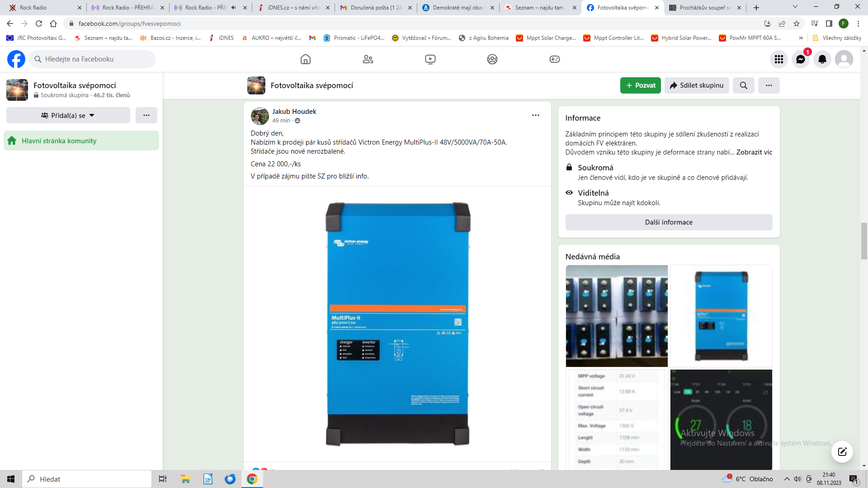The width and height of the screenshot is (868, 488).
Task: Open Facebook Watch video icon
Action: [430, 59]
